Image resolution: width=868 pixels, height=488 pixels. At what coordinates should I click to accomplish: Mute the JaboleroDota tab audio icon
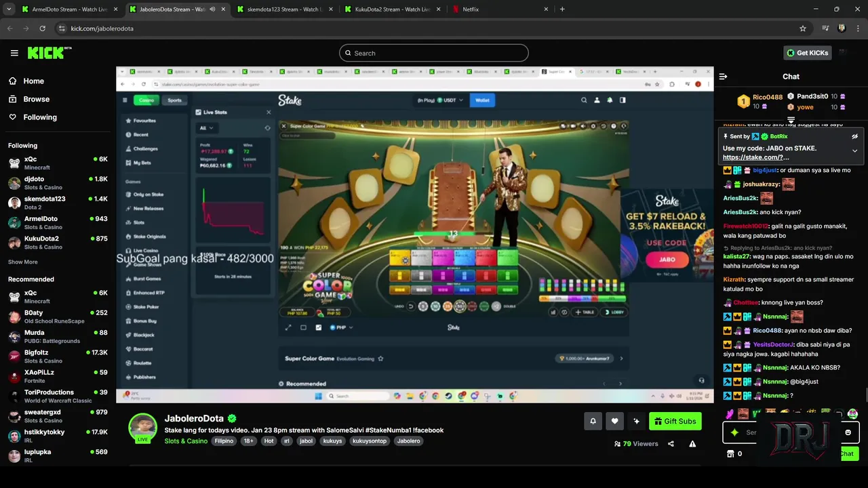pyautogui.click(x=213, y=9)
